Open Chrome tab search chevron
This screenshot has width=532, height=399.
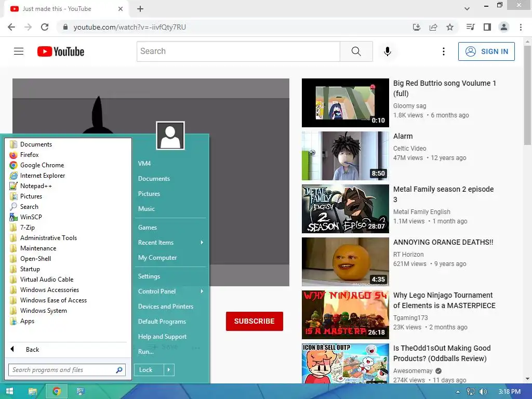click(467, 9)
